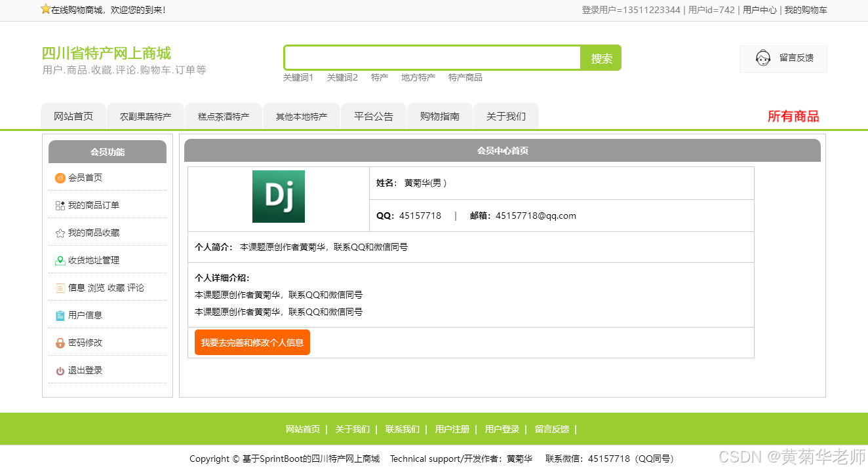The width and height of the screenshot is (868, 471).
Task: Open the 农副果蔬特产 category tab
Action: tap(146, 117)
